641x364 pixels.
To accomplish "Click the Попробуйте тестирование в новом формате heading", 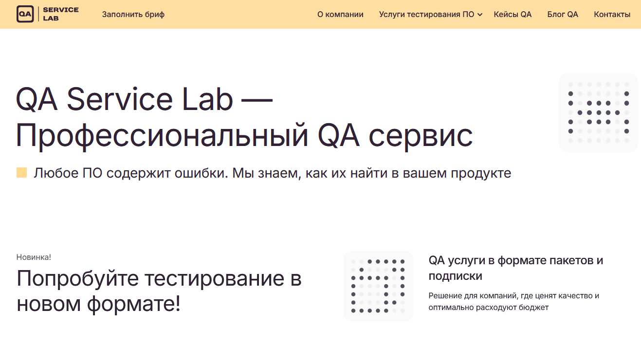I will coord(159,291).
